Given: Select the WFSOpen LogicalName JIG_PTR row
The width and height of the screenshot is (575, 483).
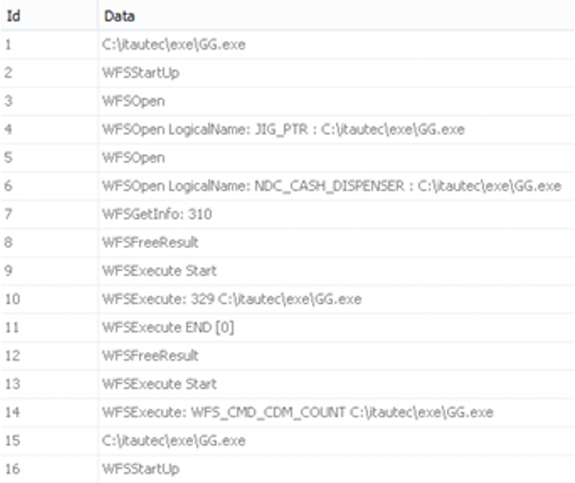Looking at the screenshot, I should tap(288, 129).
